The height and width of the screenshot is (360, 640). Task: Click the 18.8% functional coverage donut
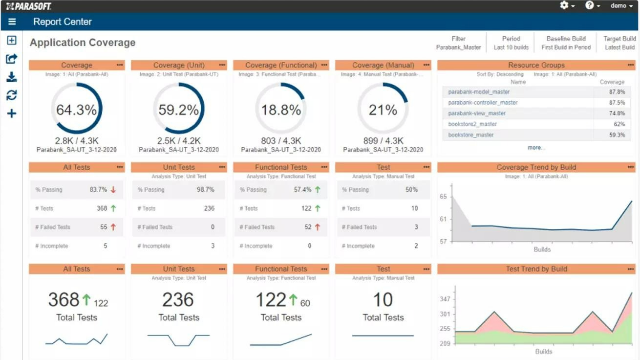(x=281, y=109)
